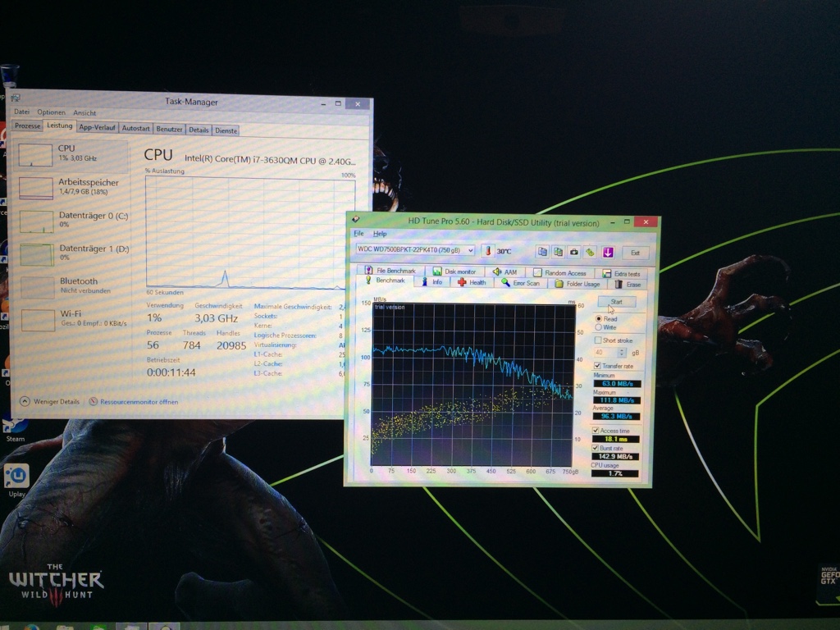Open the Extra tests tab
The width and height of the screenshot is (840, 630).
(x=622, y=273)
